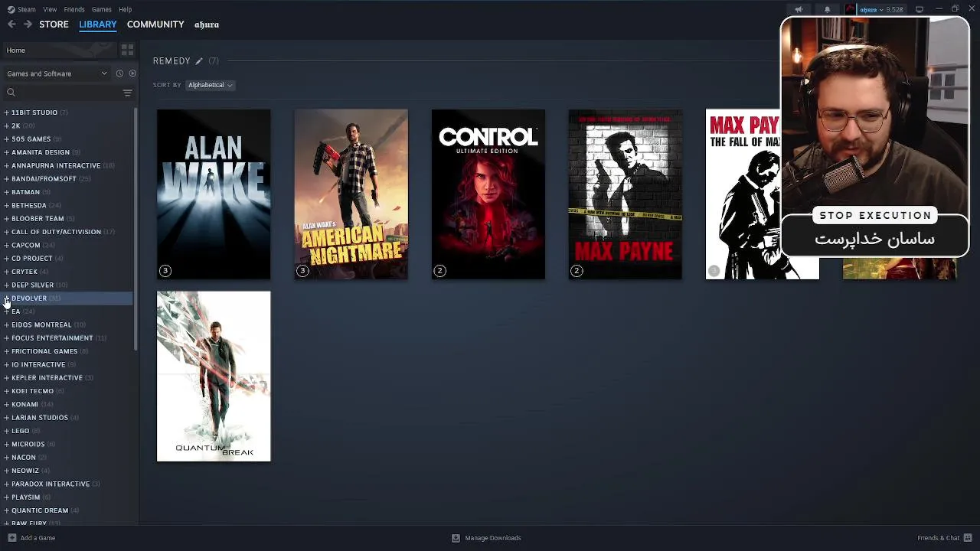This screenshot has height=551, width=980.
Task: Open Alan Wake's American Nightmare cover
Action: [x=351, y=194]
